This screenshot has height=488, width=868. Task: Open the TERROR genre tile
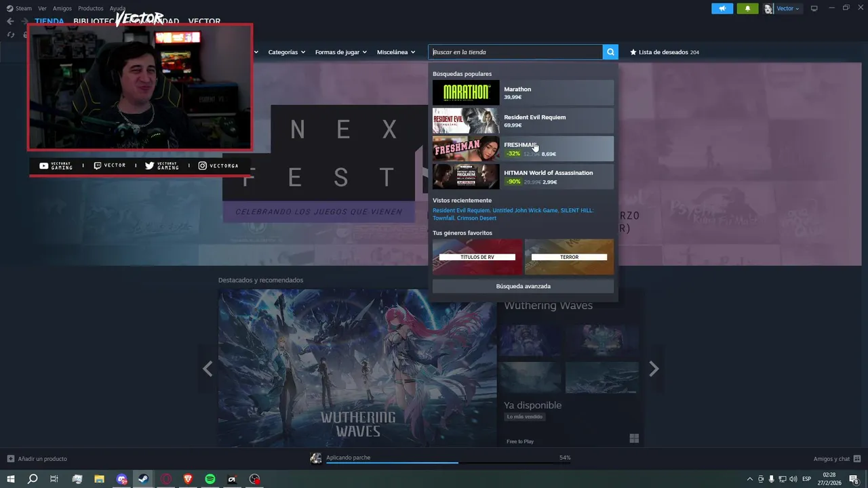coord(569,257)
